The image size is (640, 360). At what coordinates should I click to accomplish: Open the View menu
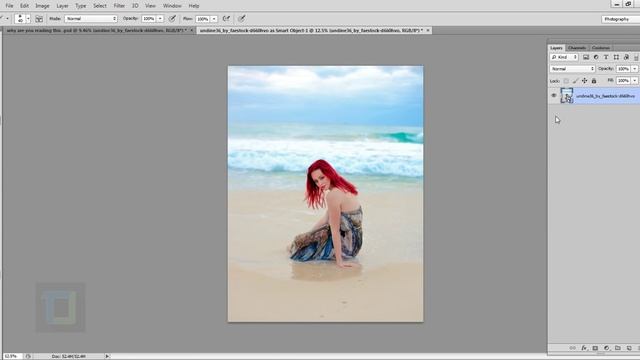coord(150,6)
